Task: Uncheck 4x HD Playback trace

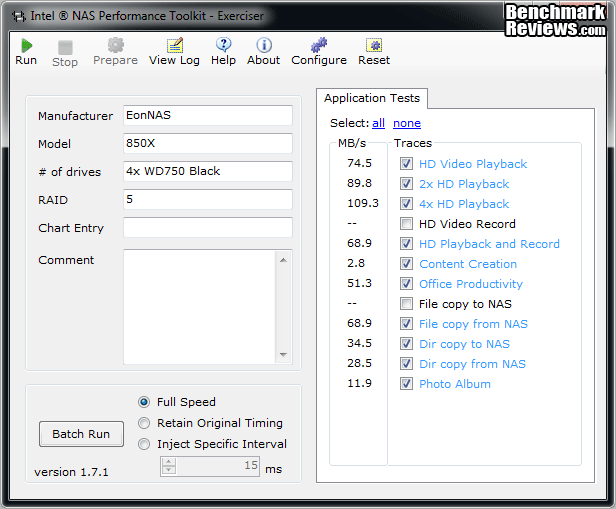Action: pyautogui.click(x=406, y=204)
